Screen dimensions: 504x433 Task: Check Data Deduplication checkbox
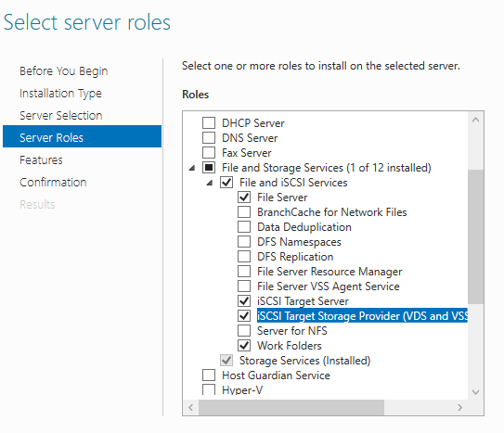(244, 226)
